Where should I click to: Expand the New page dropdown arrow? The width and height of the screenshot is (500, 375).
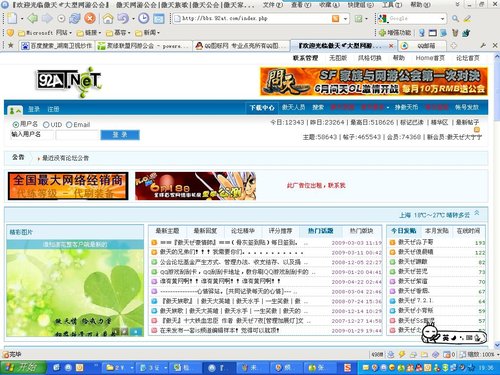click(x=22, y=19)
